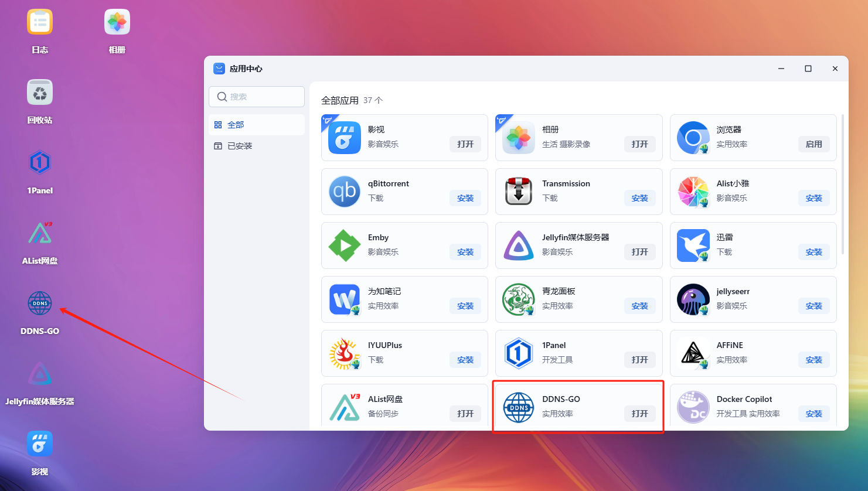Click the qBittorrent app icon
Image resolution: width=868 pixels, height=491 pixels.
tap(345, 192)
